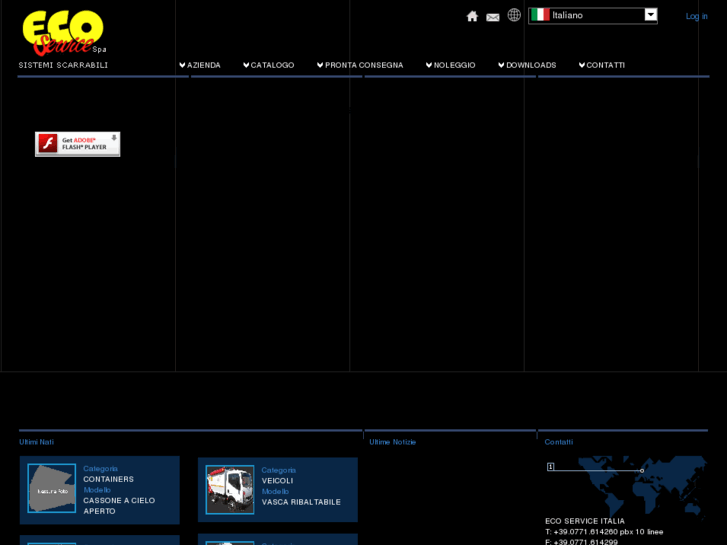This screenshot has width=727, height=545.
Task: Open the Containers product thumbnail
Action: (51, 488)
